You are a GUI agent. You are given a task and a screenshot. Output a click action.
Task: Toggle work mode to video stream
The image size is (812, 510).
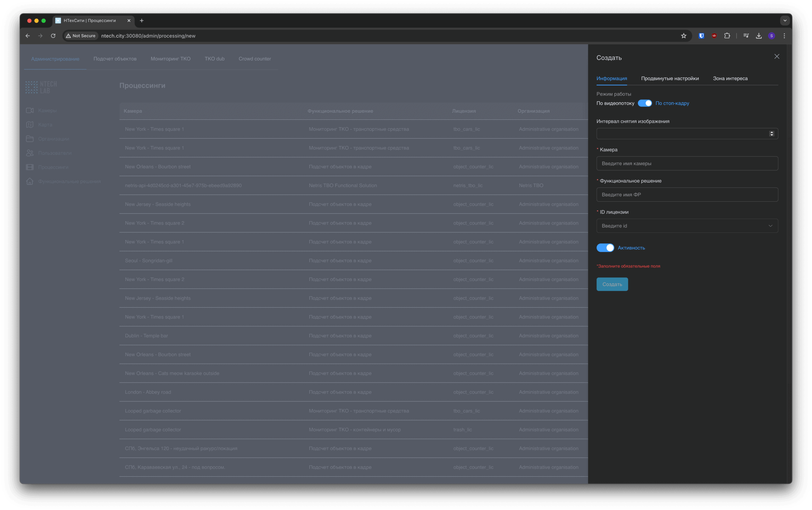coord(644,103)
